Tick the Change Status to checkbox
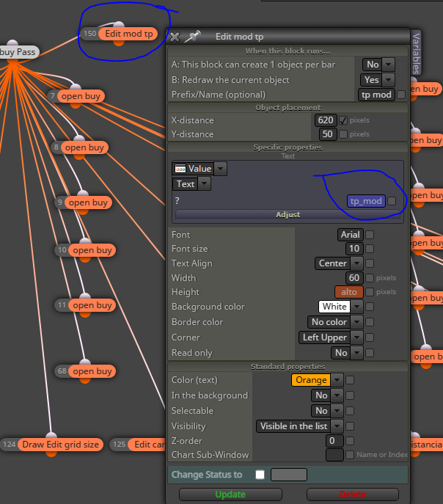The height and width of the screenshot is (504, 443). [x=260, y=475]
